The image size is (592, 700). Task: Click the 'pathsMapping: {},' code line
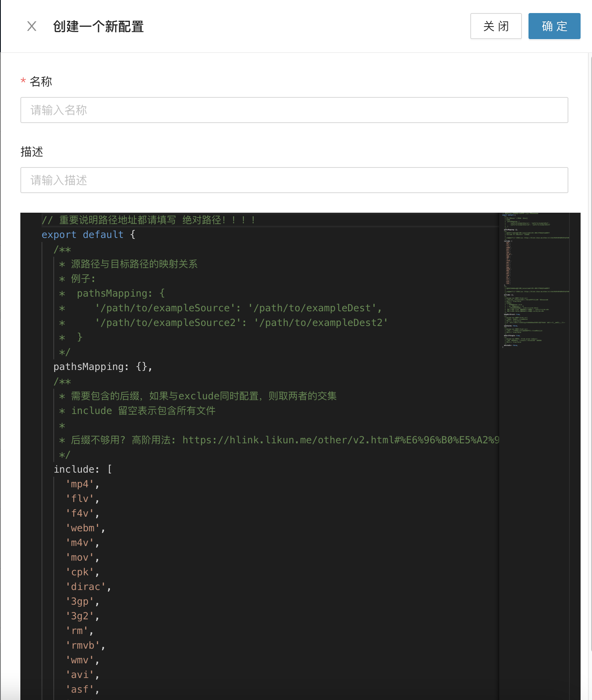tap(103, 367)
